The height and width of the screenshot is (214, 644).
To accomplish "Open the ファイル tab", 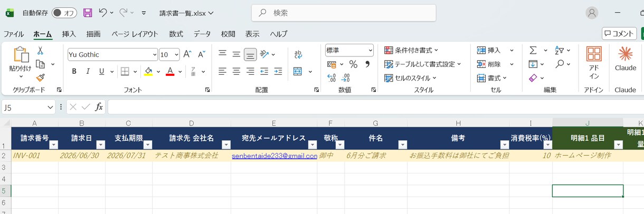I will [x=14, y=34].
